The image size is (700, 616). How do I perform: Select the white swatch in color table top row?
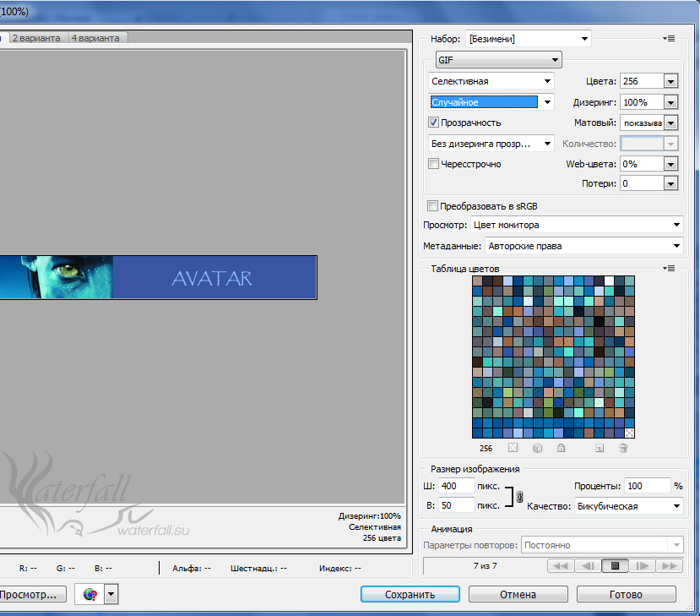tap(609, 281)
